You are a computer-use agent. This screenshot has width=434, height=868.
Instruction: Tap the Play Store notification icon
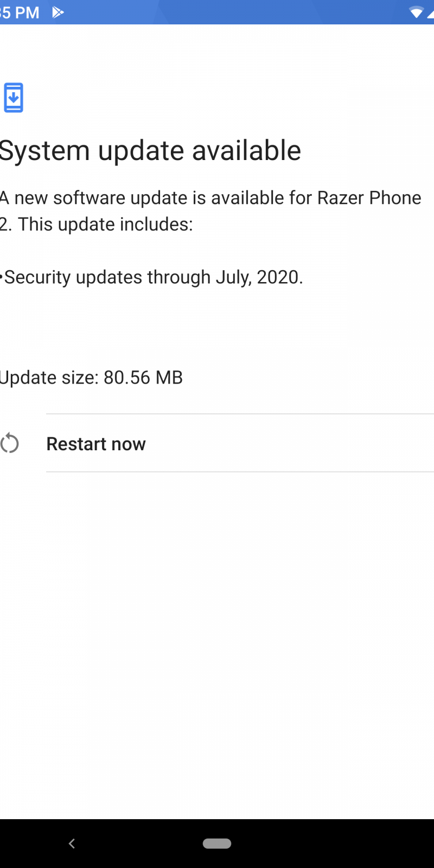(x=58, y=12)
